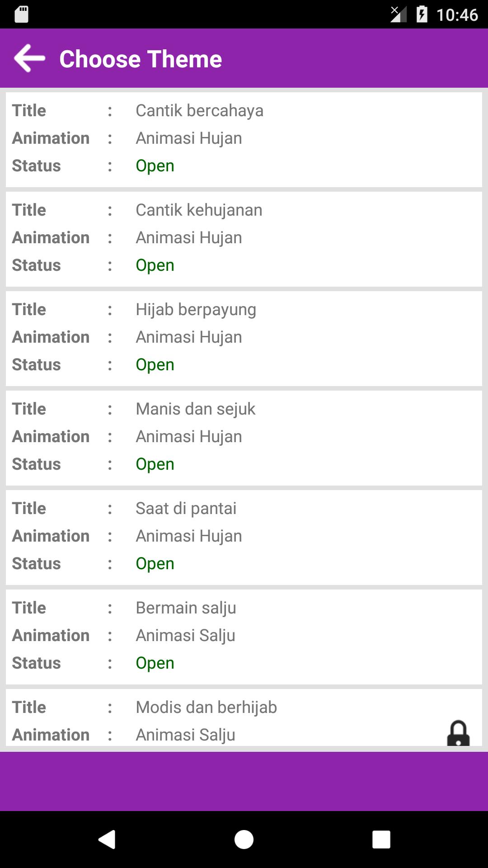Pick the Manis dan sejuk theme
The image size is (488, 868).
point(244,438)
